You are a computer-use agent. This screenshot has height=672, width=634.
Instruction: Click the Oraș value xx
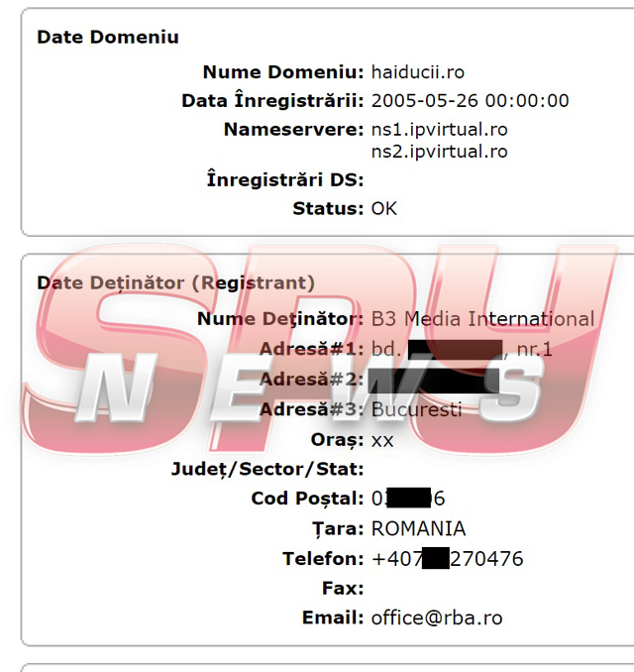(382, 439)
